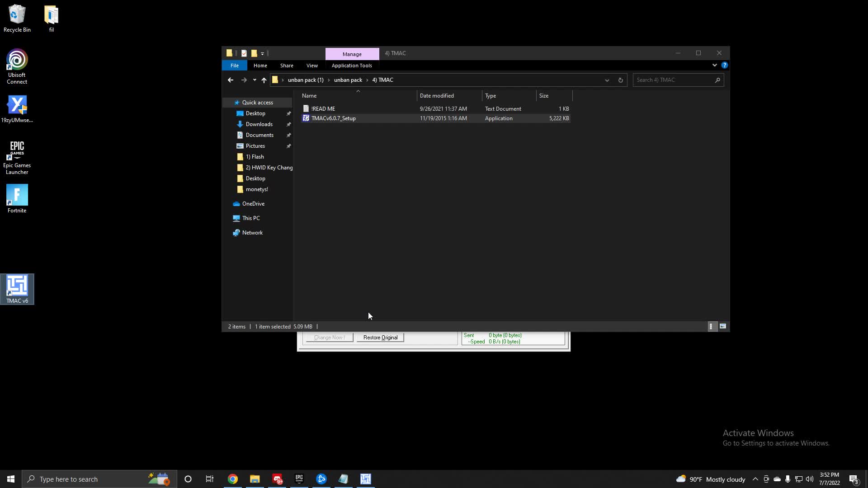Image resolution: width=868 pixels, height=488 pixels.
Task: Open the Recycle Bin on the desktop
Action: pyautogui.click(x=17, y=14)
